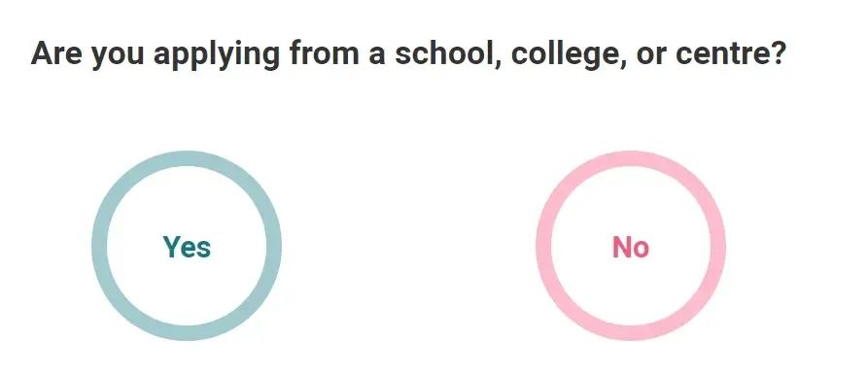Click the pink No label text
Screen dimensions: 868x376
point(631,247)
